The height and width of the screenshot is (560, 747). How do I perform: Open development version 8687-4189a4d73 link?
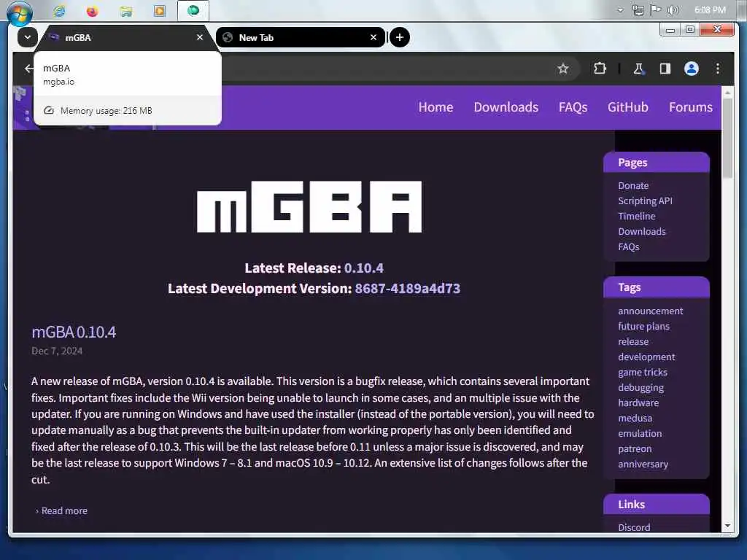click(407, 289)
